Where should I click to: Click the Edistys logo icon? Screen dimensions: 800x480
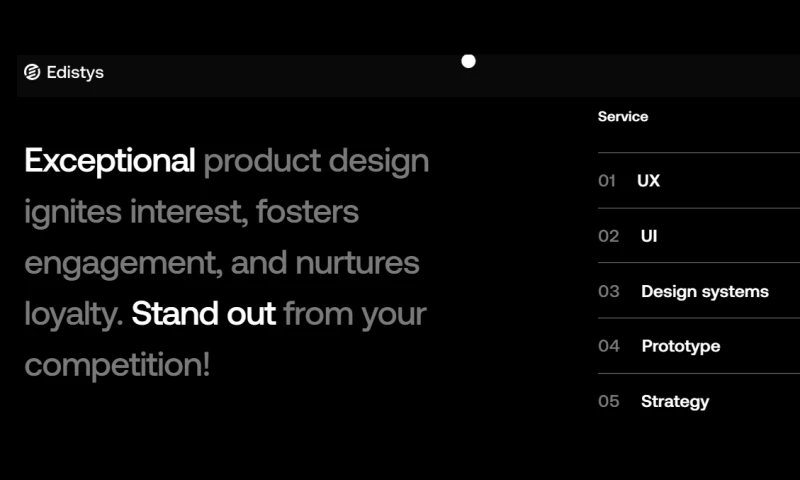point(32,72)
